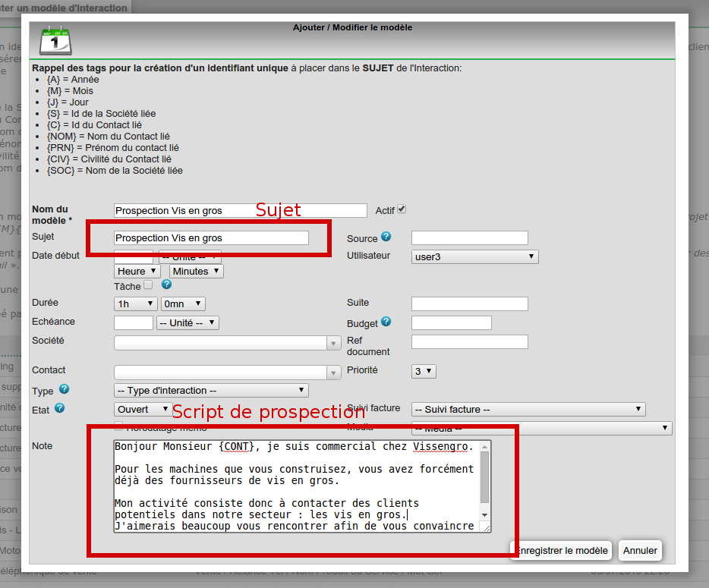
Task: Click the Contact combo box arrow
Action: (x=334, y=372)
